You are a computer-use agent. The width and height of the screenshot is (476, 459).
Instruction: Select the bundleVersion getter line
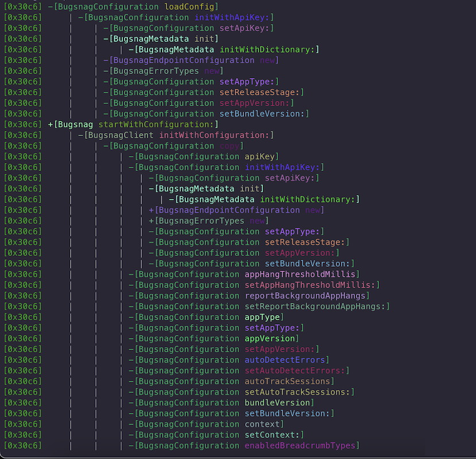pyautogui.click(x=221, y=403)
